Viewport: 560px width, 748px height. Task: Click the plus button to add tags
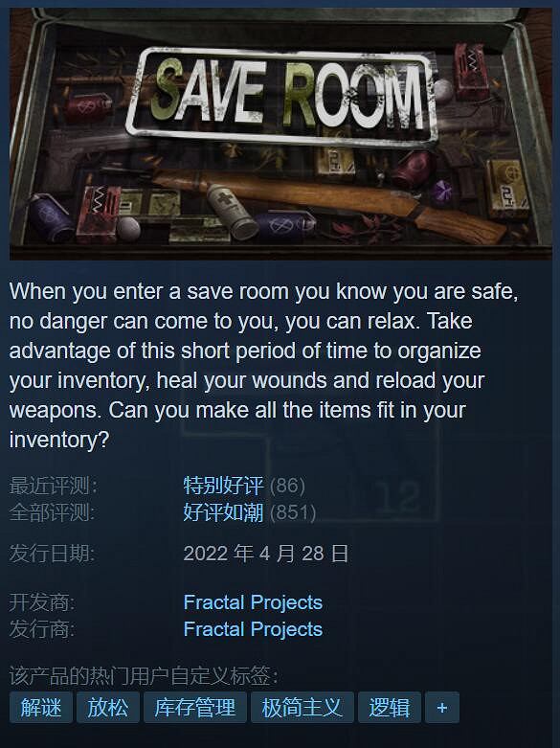441,707
